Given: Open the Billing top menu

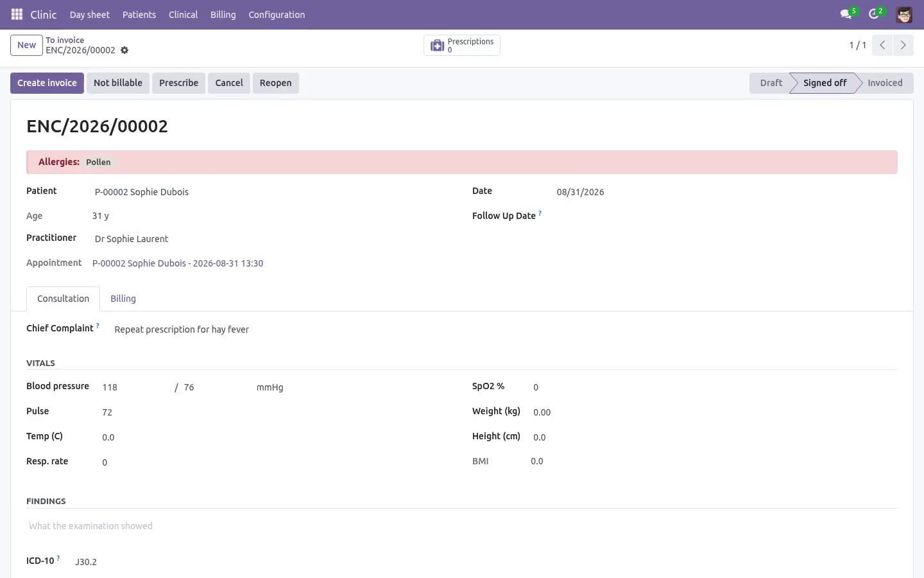Looking at the screenshot, I should coord(223,14).
